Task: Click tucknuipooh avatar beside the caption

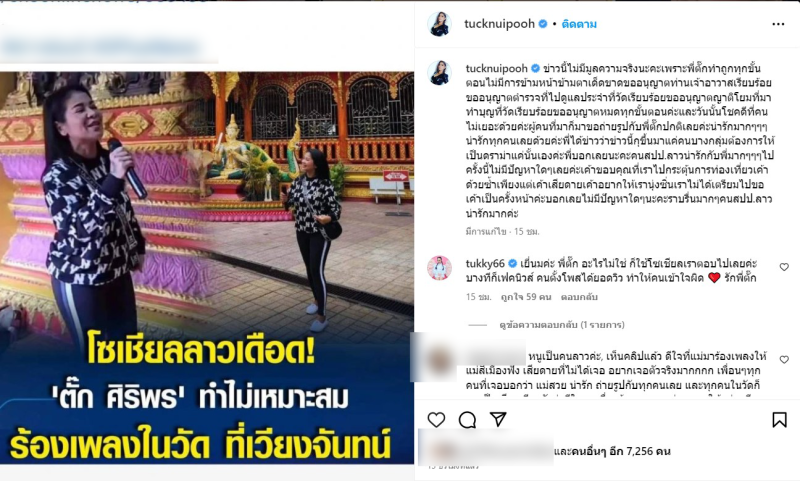Action: pyautogui.click(x=439, y=72)
